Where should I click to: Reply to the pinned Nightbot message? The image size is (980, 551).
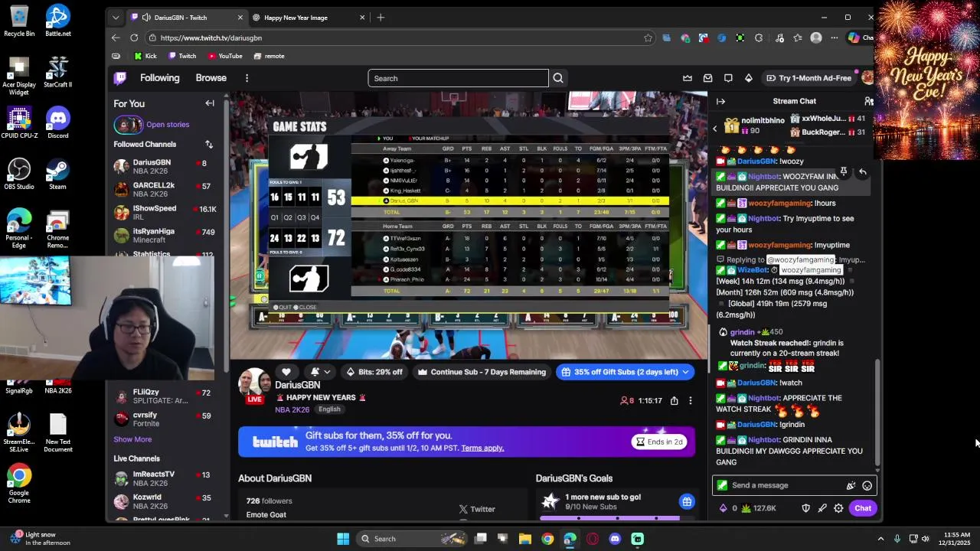862,172
